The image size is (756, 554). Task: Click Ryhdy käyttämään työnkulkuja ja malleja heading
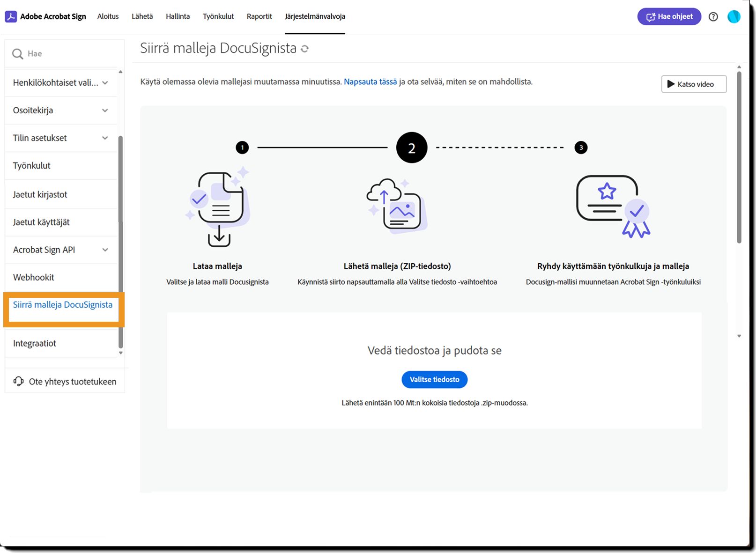pyautogui.click(x=613, y=266)
